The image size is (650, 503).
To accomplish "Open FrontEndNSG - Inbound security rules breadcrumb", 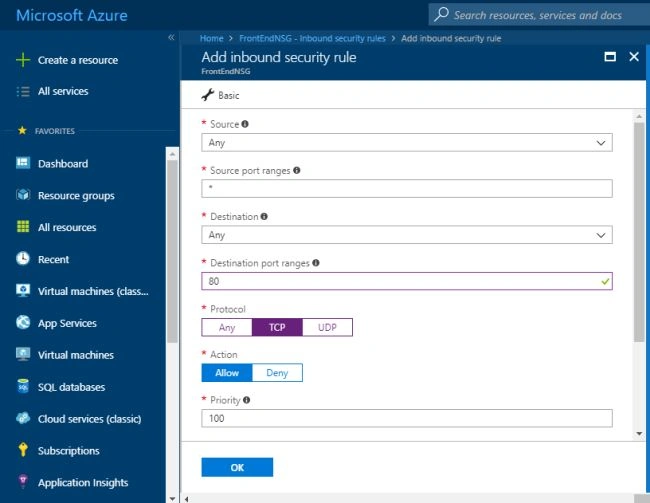I will (x=312, y=38).
